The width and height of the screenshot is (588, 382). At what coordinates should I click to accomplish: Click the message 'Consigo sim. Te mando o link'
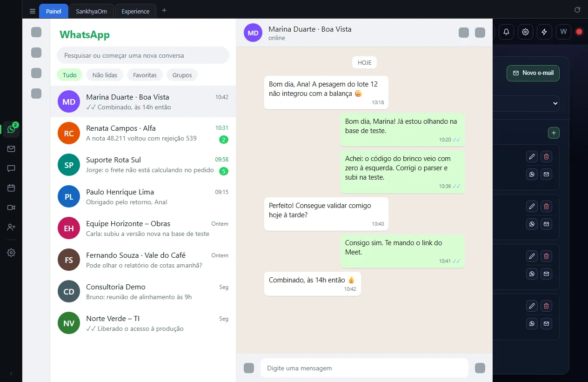pos(402,251)
